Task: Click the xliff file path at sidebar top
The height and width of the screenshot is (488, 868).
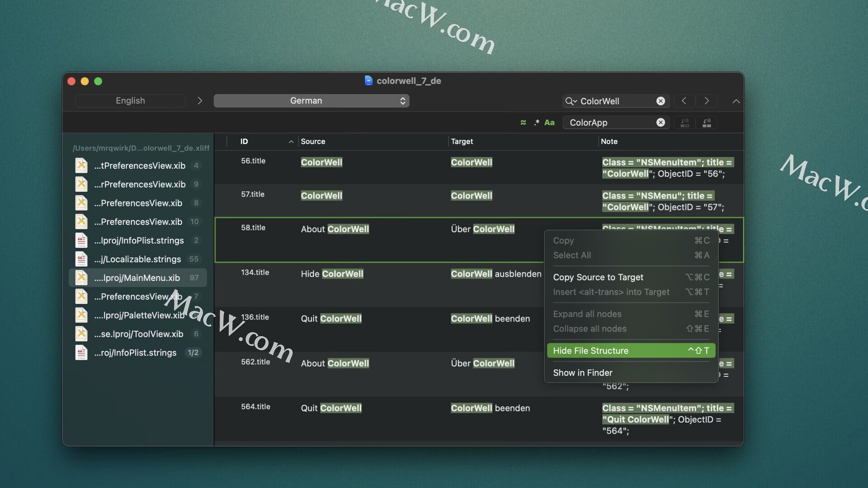Action: (x=141, y=148)
